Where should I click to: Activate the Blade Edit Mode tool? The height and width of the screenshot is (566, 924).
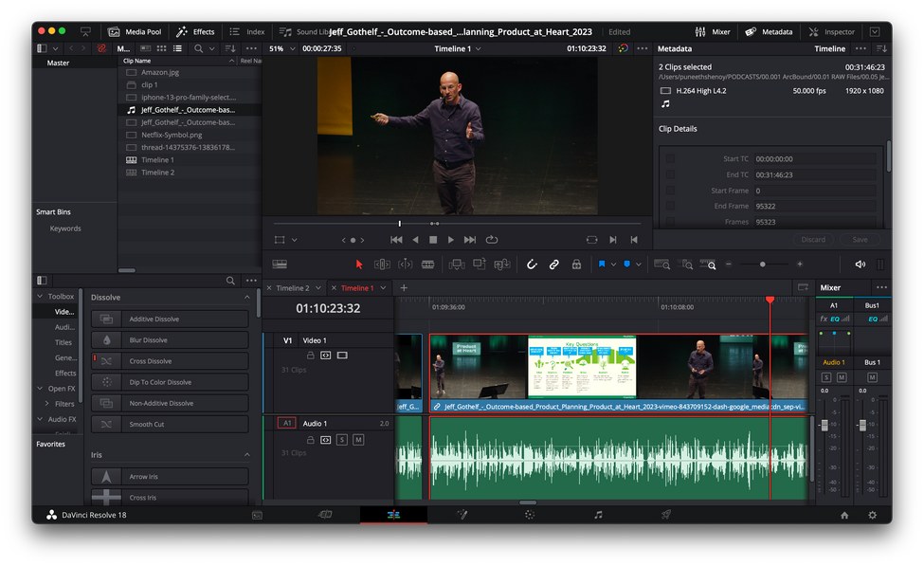[x=427, y=265]
